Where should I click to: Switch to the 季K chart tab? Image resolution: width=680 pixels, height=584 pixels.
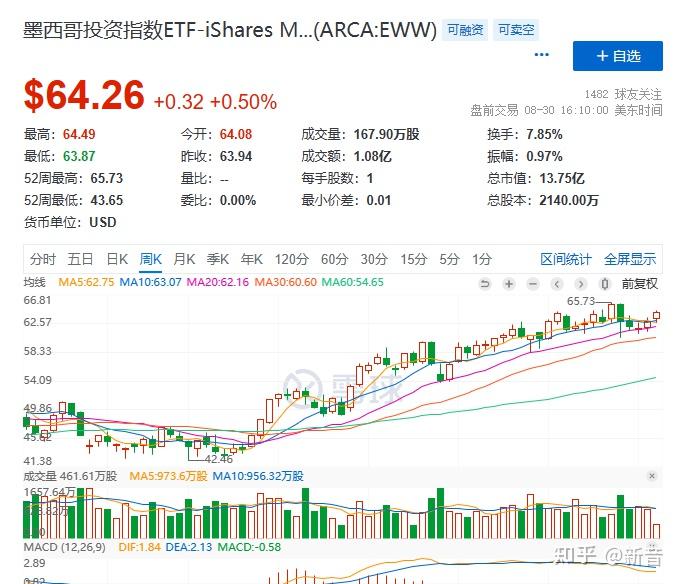218,259
